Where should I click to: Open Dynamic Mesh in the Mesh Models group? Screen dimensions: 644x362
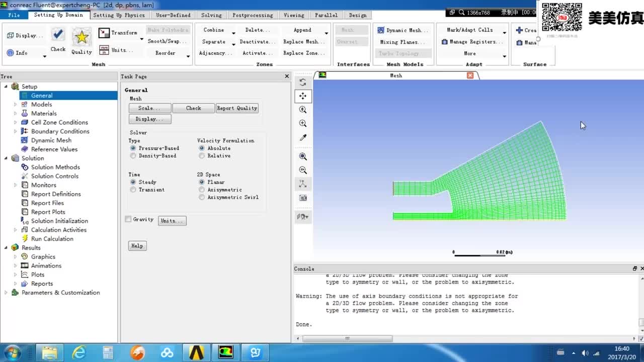(403, 30)
